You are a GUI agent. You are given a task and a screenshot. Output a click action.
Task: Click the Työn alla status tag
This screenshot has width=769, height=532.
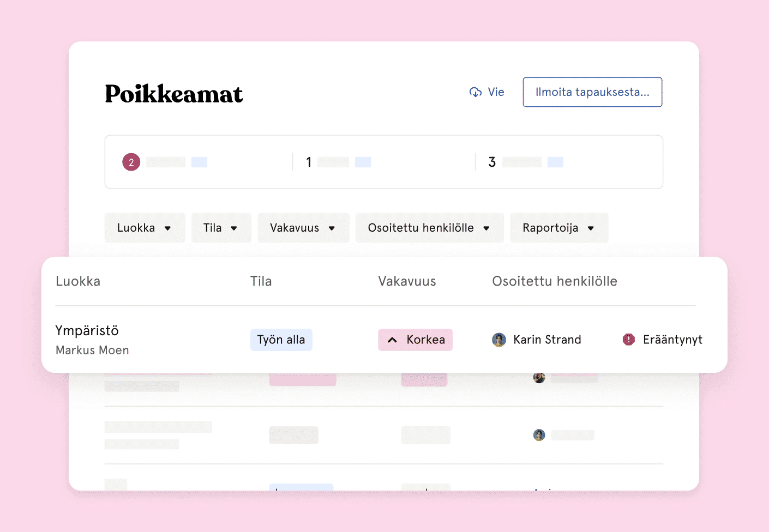click(281, 340)
